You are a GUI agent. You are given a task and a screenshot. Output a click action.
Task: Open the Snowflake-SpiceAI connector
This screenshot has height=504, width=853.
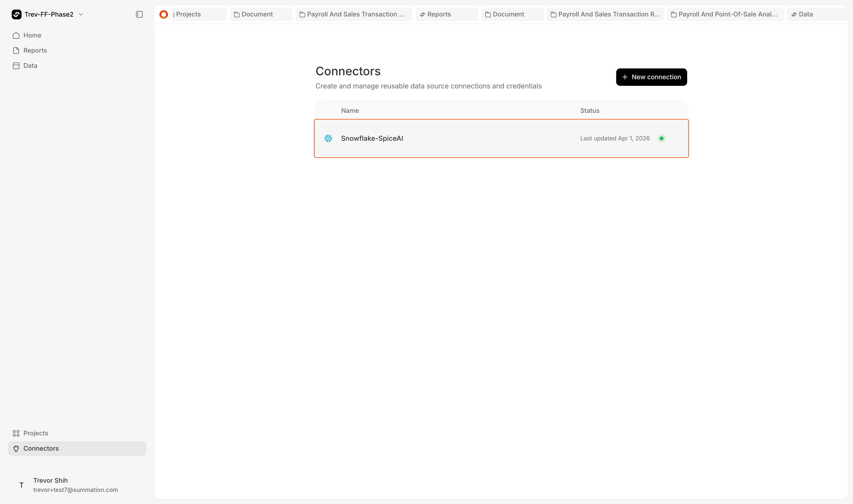point(501,138)
